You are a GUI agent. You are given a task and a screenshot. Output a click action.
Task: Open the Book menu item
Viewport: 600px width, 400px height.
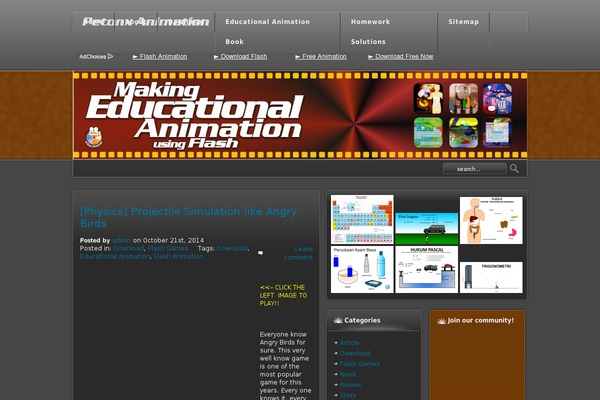click(235, 42)
